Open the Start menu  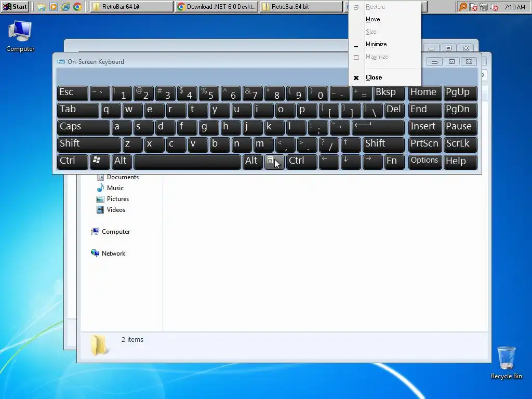click(x=15, y=7)
